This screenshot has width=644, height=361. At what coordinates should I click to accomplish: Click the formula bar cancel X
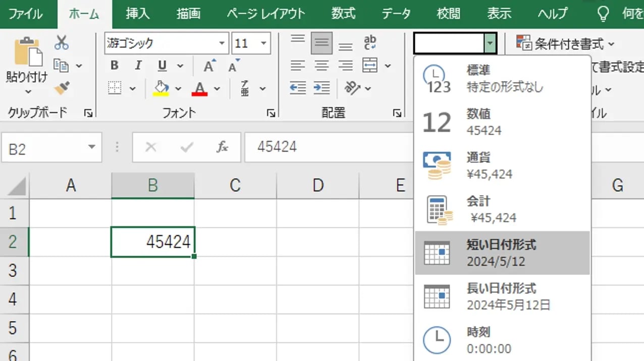point(150,147)
